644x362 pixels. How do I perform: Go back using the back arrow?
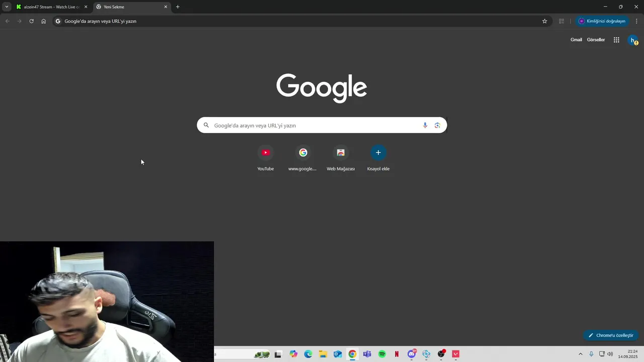tap(7, 21)
